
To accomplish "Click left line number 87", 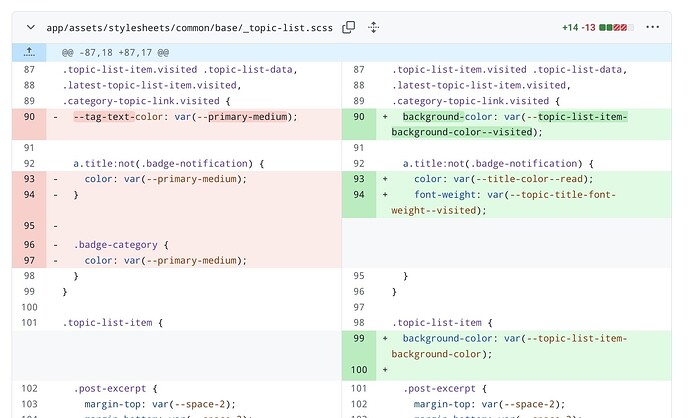I will [29, 70].
